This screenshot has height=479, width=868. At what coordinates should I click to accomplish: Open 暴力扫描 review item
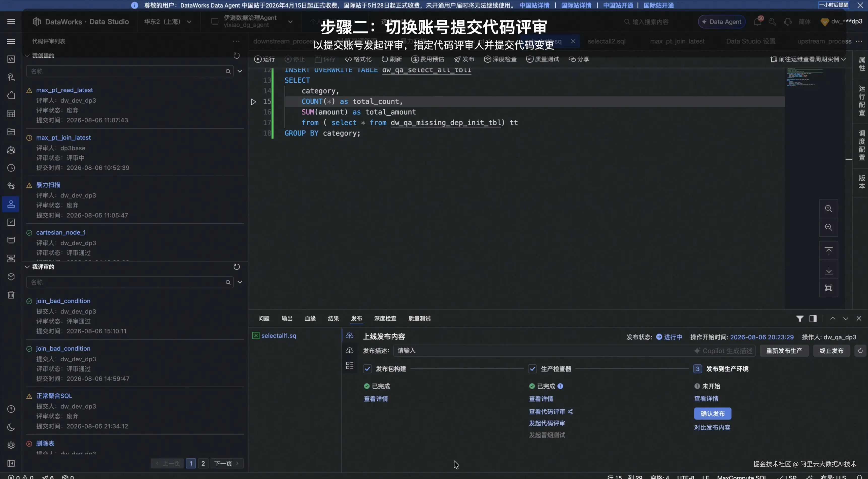(48, 185)
